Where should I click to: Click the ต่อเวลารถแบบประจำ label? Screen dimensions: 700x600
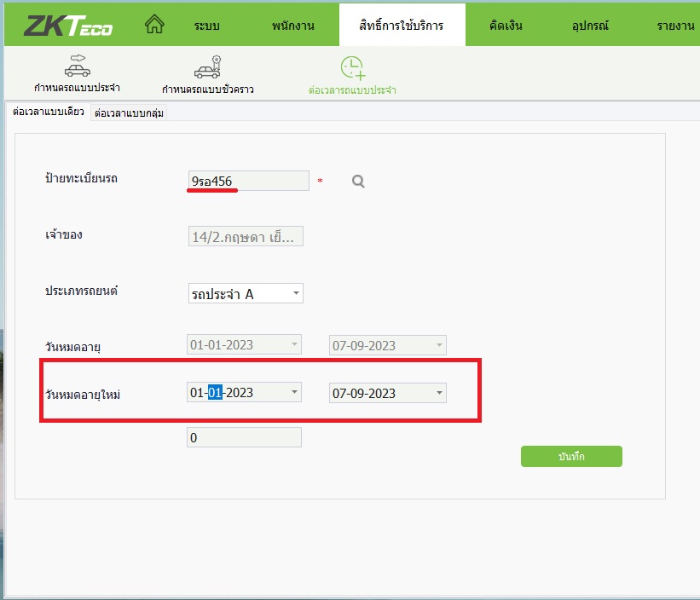[x=352, y=90]
